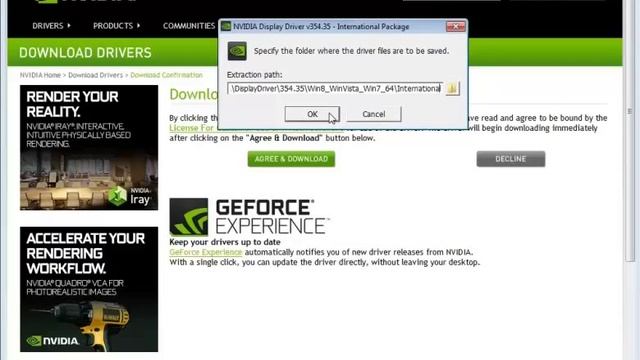Open the Drivers menu

51,26
